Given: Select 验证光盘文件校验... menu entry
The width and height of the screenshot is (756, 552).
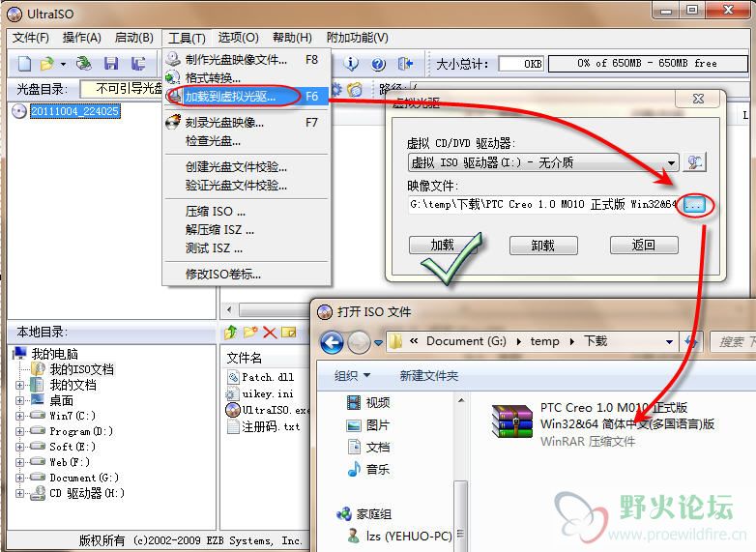Looking at the screenshot, I should [247, 185].
